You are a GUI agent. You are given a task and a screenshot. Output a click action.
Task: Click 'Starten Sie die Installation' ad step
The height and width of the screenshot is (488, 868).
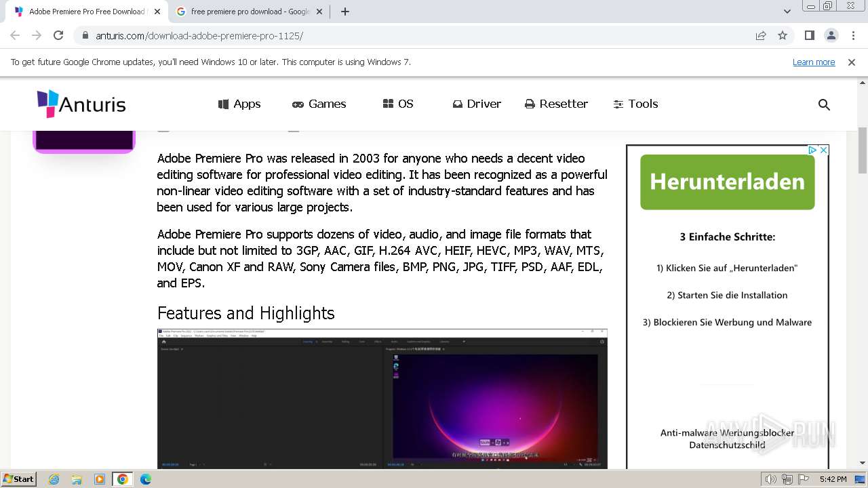727,295
